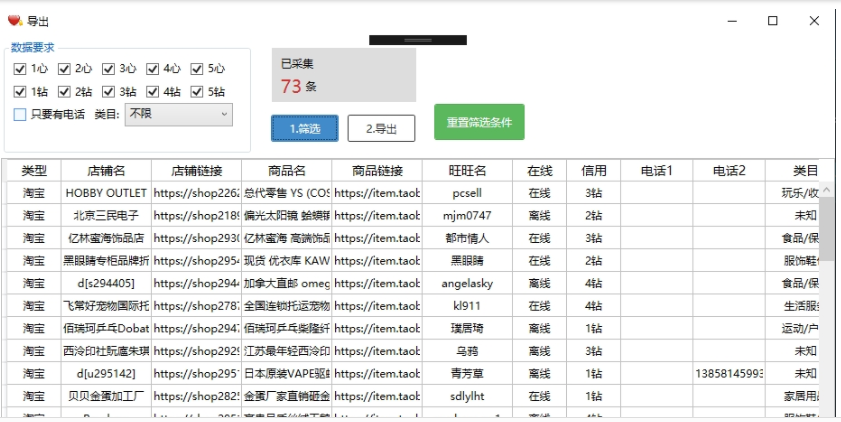Select the HOBBY OUTLET shop name cell

click(x=106, y=193)
